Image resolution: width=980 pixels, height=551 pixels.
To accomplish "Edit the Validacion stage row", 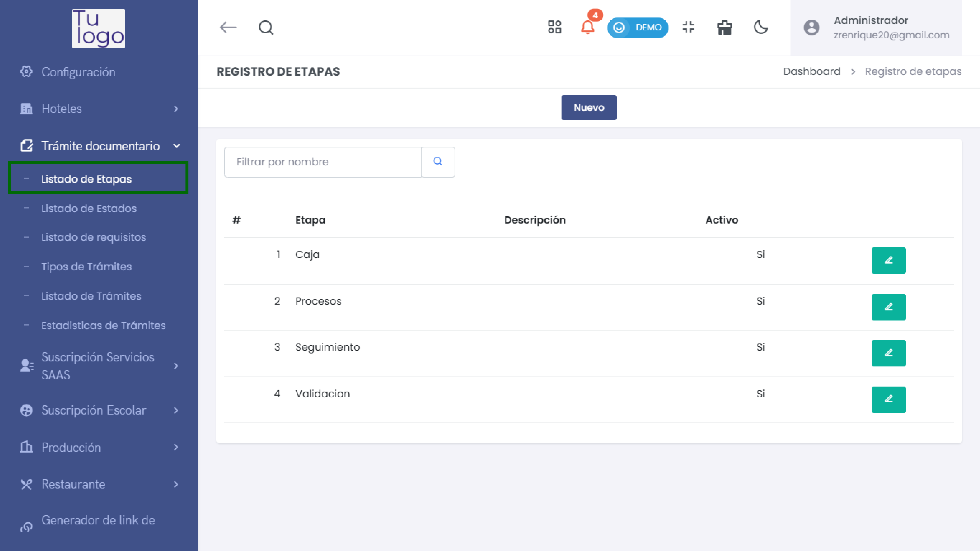I will (x=888, y=399).
